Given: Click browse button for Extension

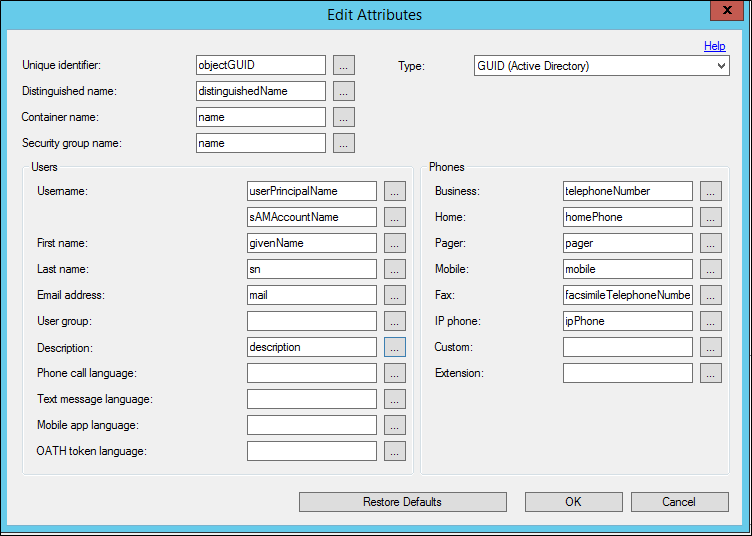Looking at the screenshot, I should pyautogui.click(x=711, y=373).
